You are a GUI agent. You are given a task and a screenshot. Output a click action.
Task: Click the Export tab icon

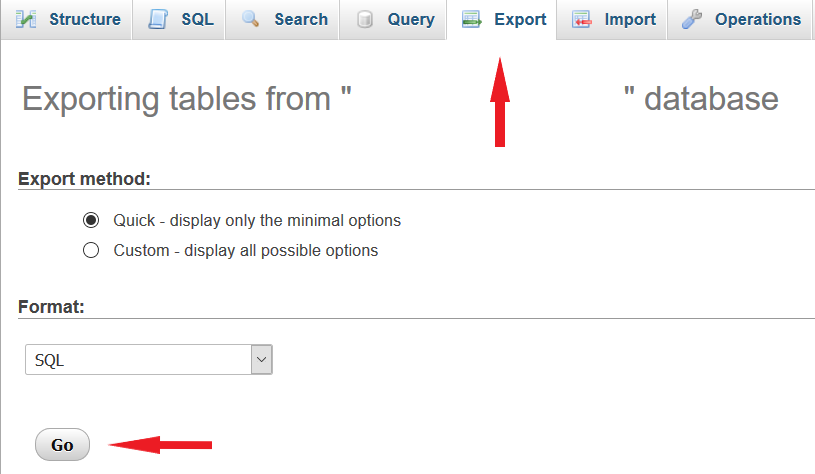[472, 19]
